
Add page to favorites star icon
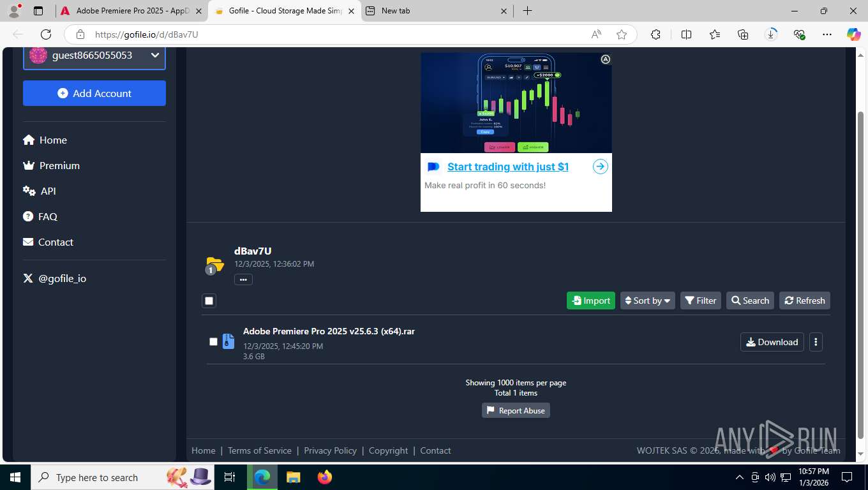coord(622,34)
